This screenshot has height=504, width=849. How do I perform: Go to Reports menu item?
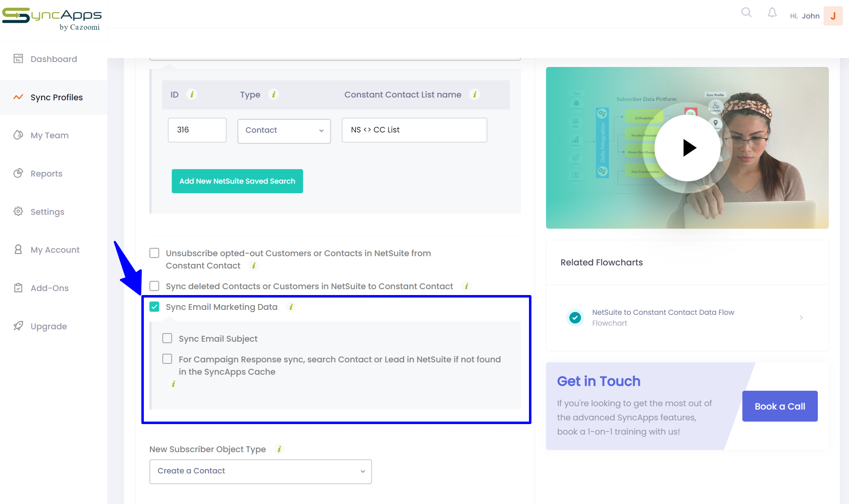[54, 173]
